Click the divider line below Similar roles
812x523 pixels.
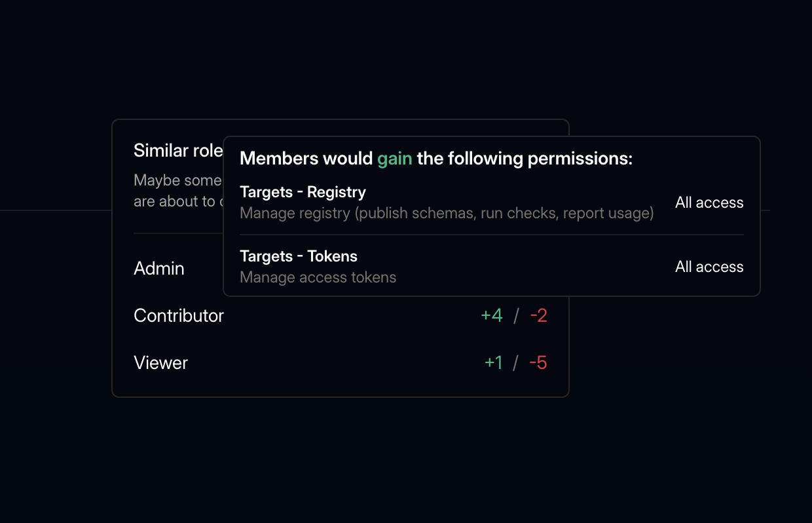pos(177,233)
